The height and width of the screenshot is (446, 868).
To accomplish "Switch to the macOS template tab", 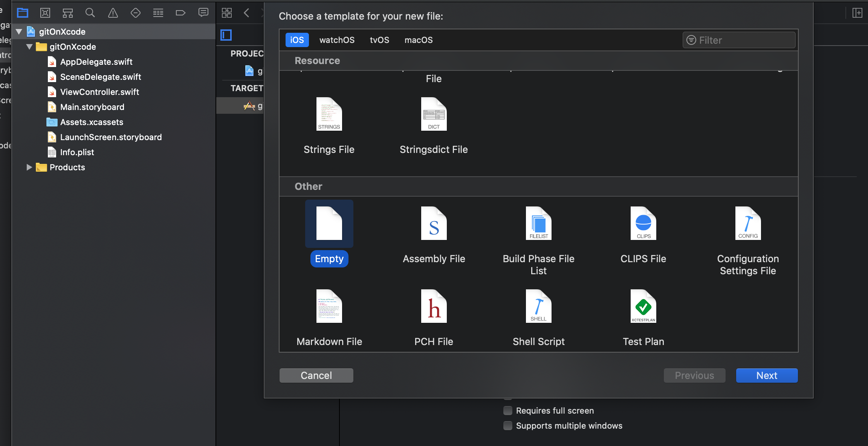I will click(419, 40).
